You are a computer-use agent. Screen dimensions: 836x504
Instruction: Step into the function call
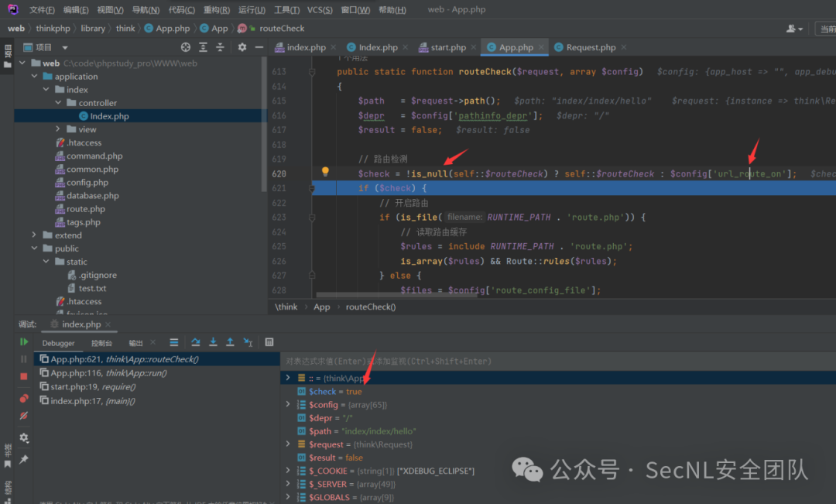coord(213,342)
